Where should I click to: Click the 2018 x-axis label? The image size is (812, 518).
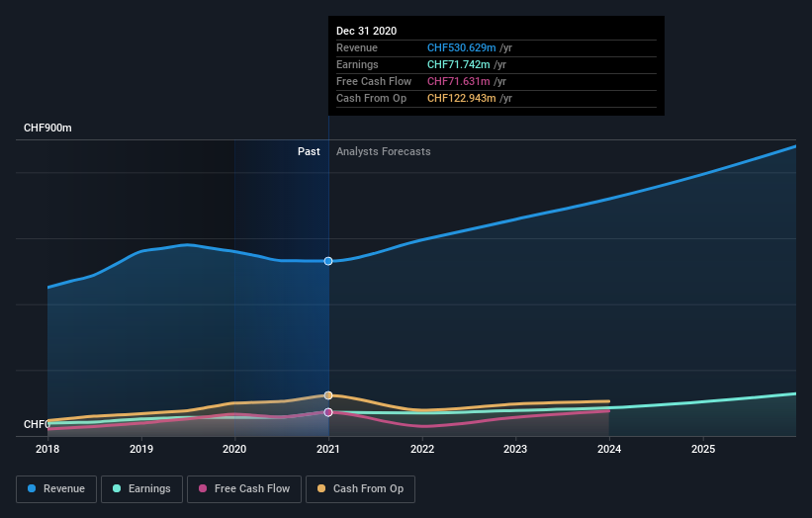47,449
